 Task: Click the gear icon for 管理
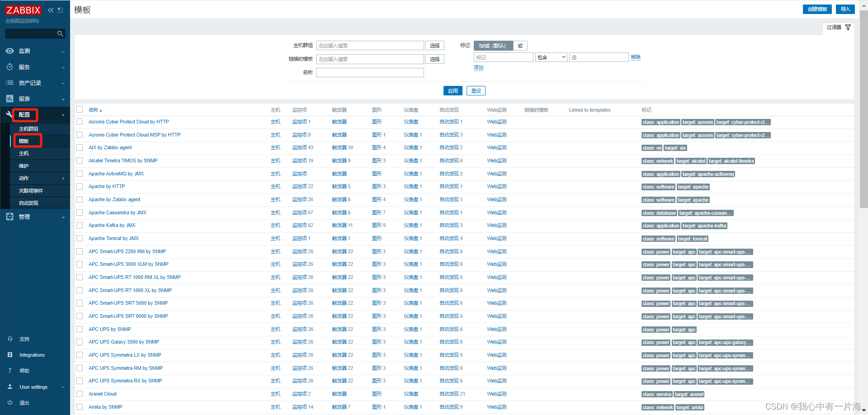pyautogui.click(x=9, y=217)
